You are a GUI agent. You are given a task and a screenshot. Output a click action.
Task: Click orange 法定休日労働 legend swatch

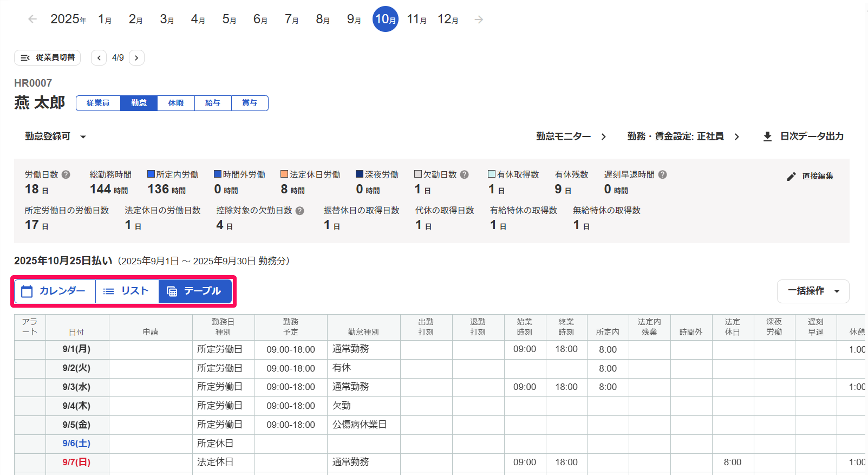[x=284, y=174]
